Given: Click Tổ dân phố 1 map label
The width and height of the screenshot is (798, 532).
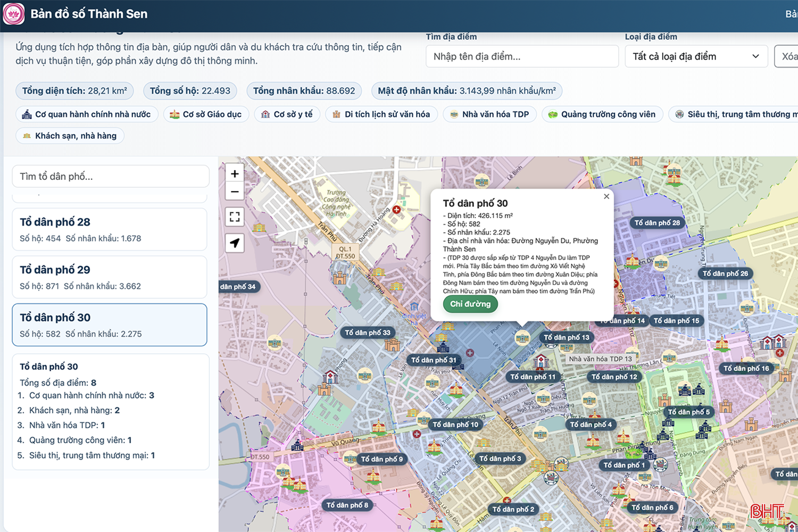Looking at the screenshot, I should pos(624,465).
